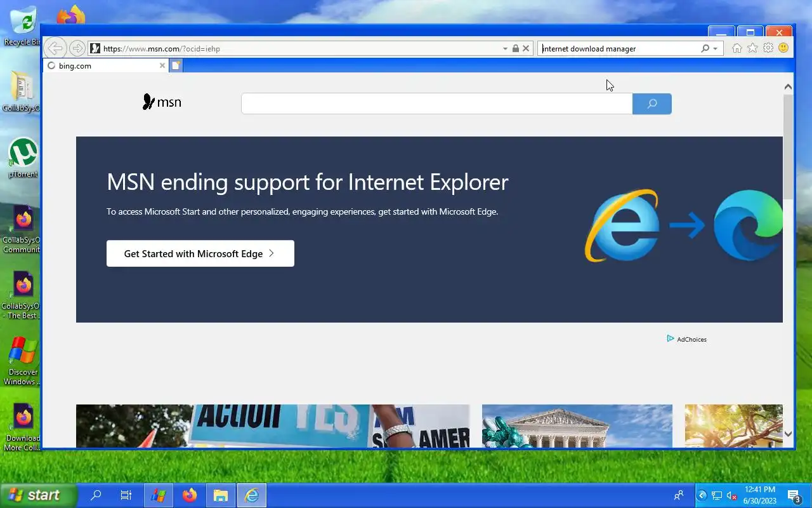812x508 pixels.
Task: Click the AdChoices link
Action: pos(686,339)
